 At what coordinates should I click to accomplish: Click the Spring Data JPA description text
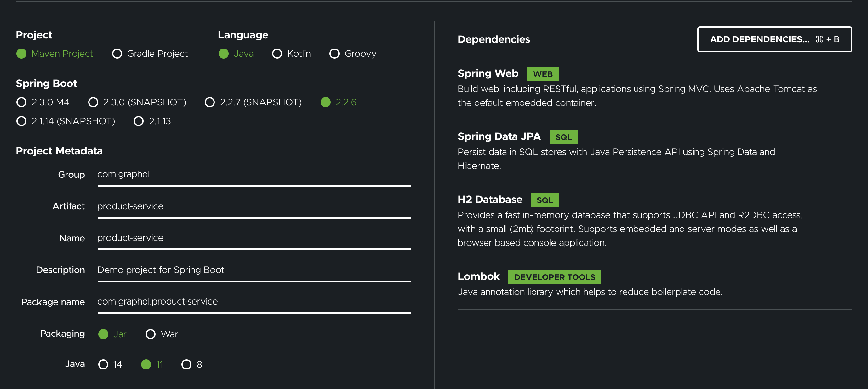pyautogui.click(x=616, y=159)
